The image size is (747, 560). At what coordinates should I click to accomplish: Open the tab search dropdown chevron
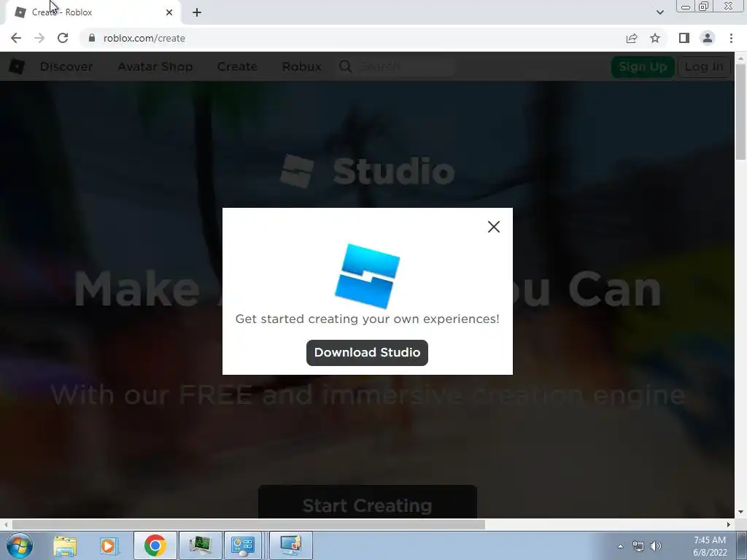pyautogui.click(x=659, y=12)
